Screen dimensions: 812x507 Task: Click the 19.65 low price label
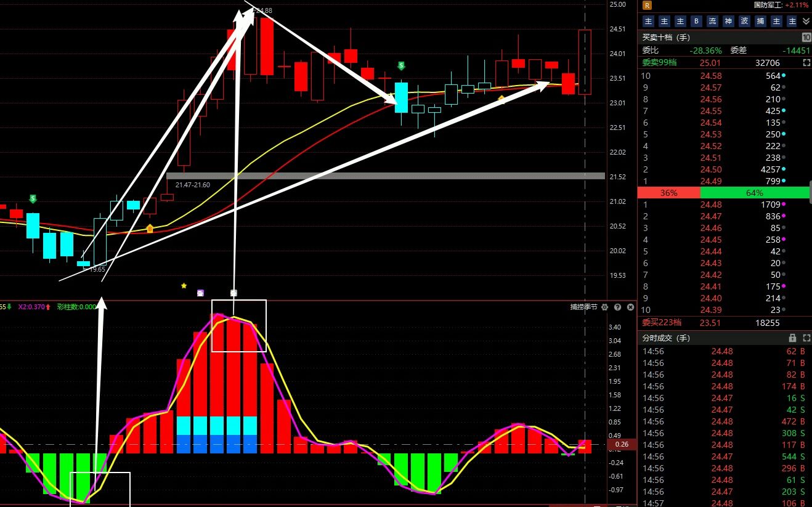coord(97,269)
